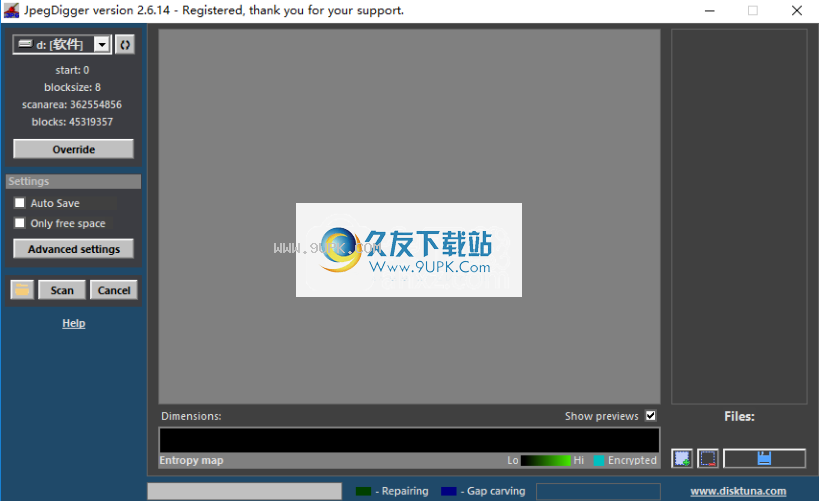819x501 pixels.
Task: Click the deselect all files icon
Action: pos(708,459)
